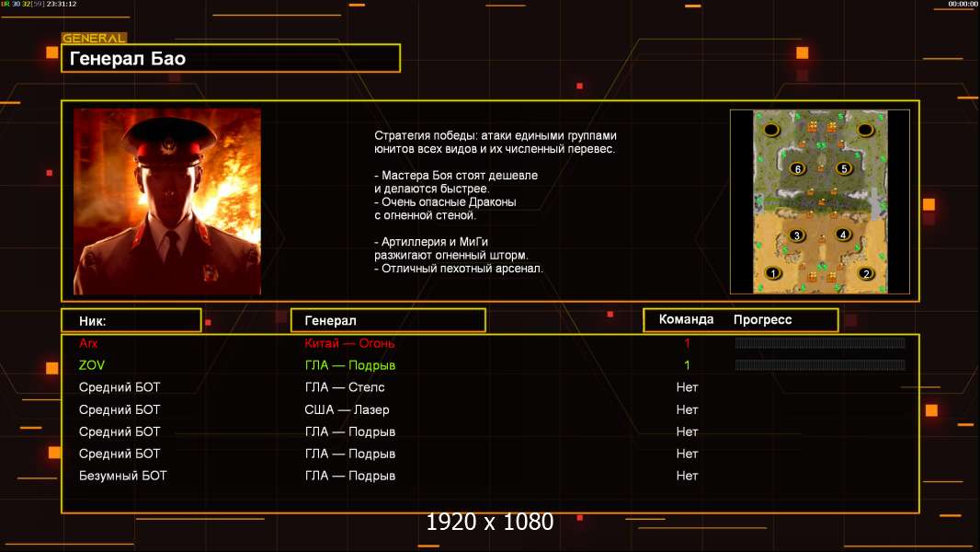Click 'Средний БОТ' next to США — Лазер
Viewport: 980px width, 552px height.
[x=120, y=409]
